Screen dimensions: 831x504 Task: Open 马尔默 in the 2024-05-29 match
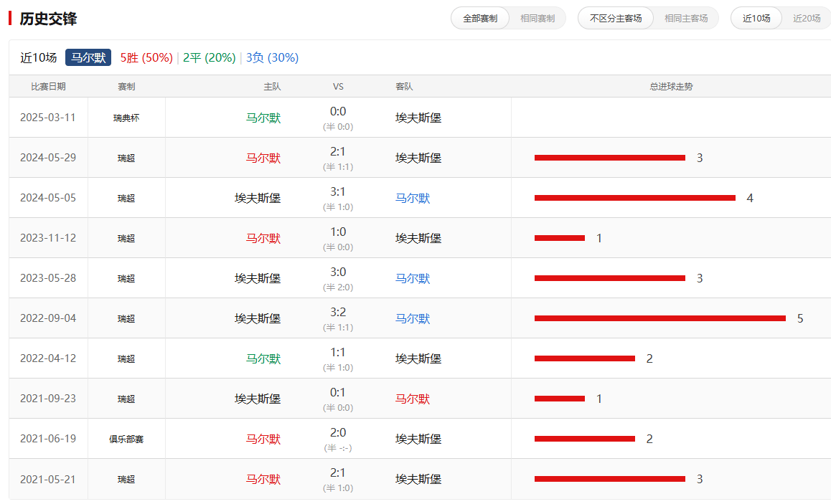tap(263, 158)
